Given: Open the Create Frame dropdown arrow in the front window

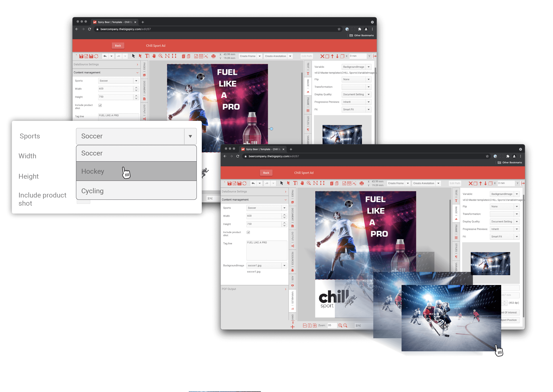Looking at the screenshot, I should [408, 183].
